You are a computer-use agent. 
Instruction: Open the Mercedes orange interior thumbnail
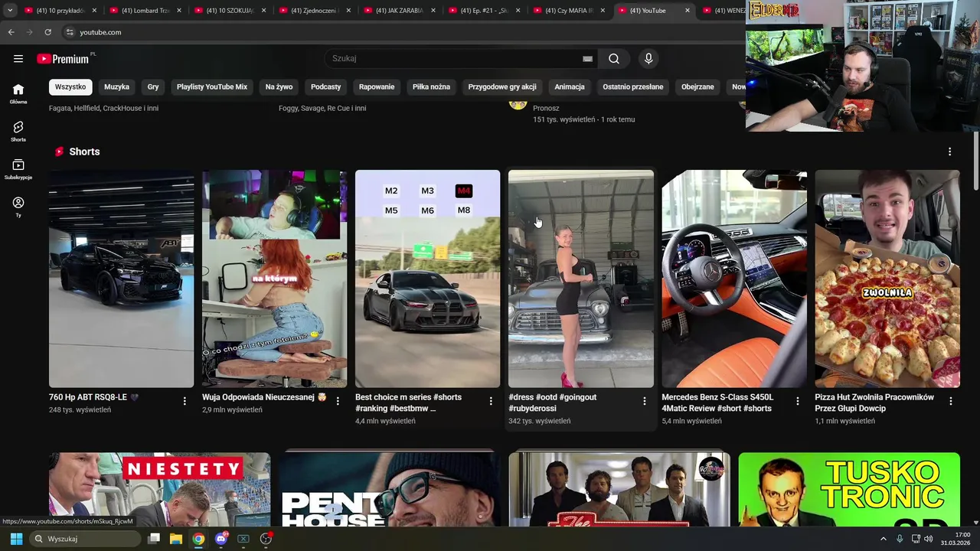tap(733, 279)
